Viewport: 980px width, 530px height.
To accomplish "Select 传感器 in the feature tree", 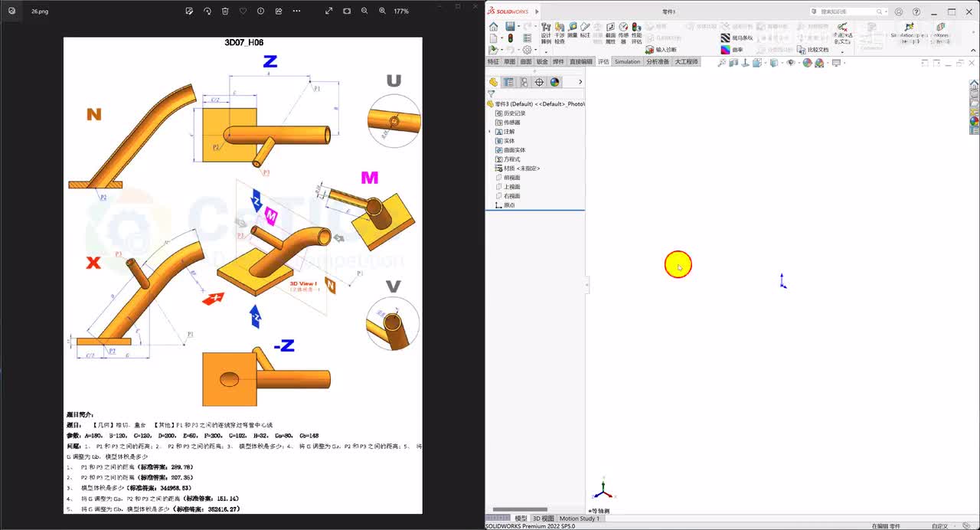I will pos(508,123).
